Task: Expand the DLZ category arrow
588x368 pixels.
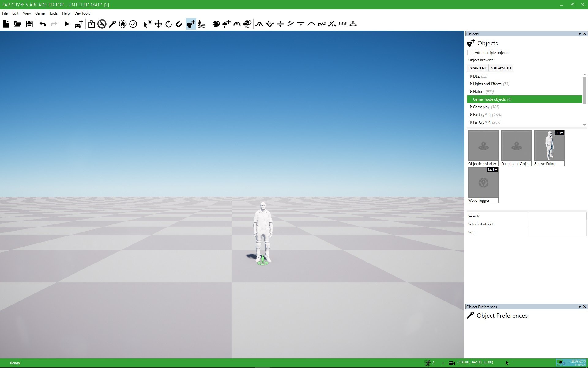Action: coord(471,76)
